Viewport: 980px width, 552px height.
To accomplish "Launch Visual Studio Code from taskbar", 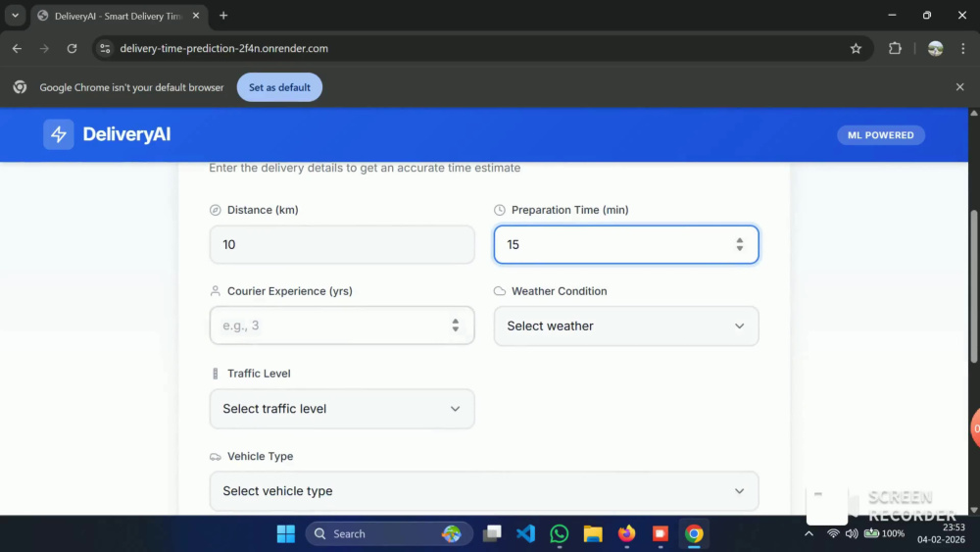I will (525, 534).
